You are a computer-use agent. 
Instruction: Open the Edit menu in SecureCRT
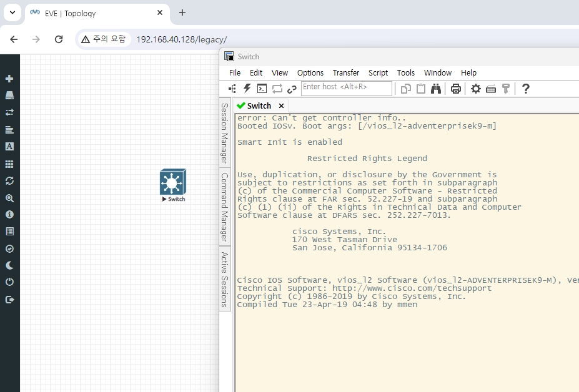[x=256, y=72]
